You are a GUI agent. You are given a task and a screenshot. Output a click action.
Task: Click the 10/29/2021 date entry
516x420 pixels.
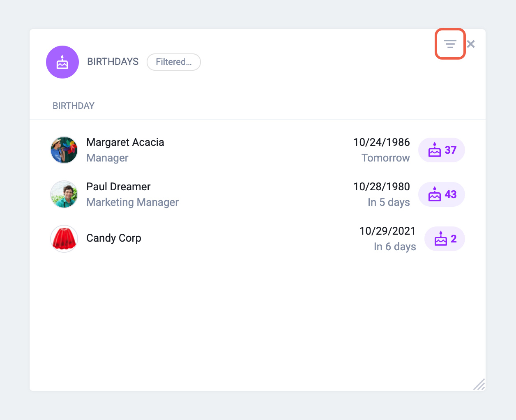[387, 231]
